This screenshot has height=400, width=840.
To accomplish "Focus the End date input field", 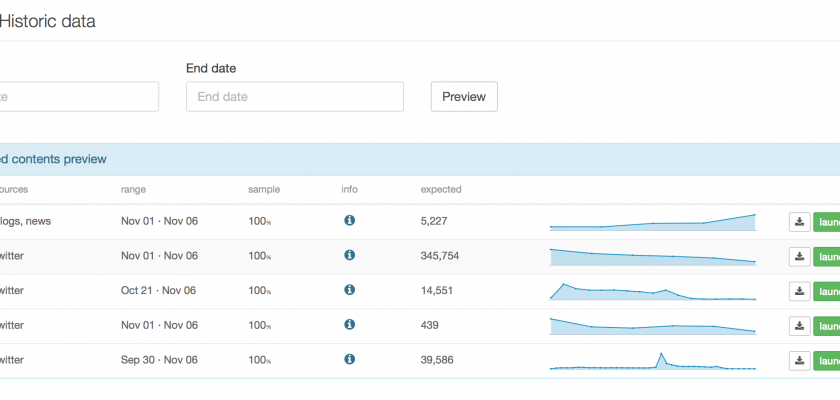I will pos(295,97).
